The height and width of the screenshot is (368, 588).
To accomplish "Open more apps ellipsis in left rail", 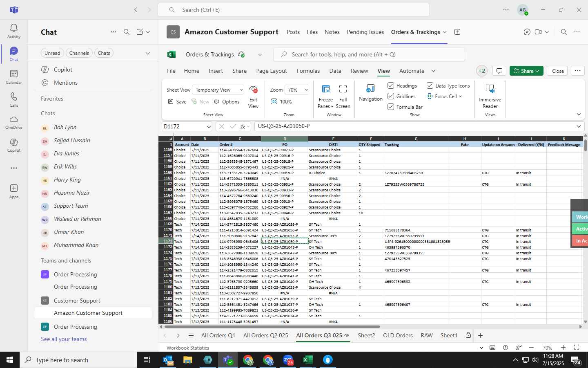I will 14,168.
